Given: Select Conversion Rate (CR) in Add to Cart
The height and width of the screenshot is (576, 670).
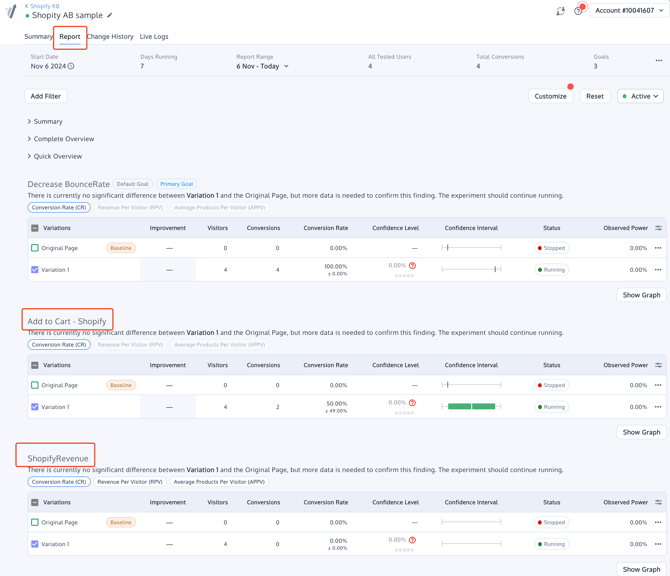Looking at the screenshot, I should pos(59,345).
